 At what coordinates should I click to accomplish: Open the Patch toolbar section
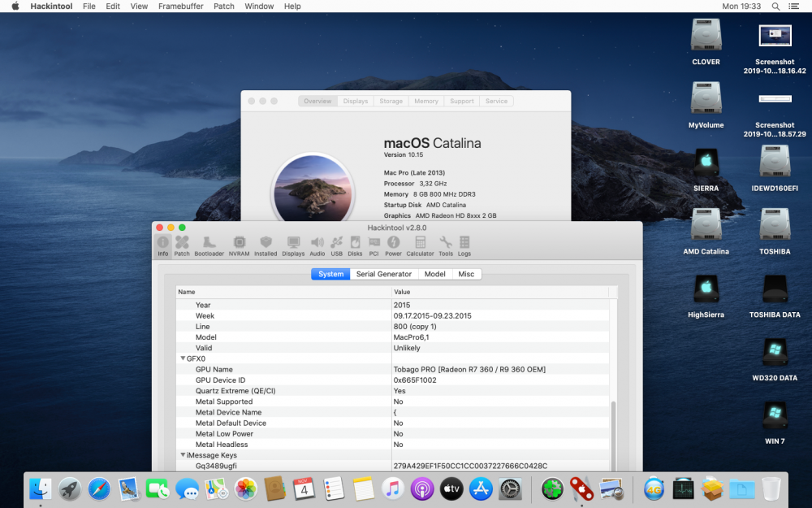182,245
